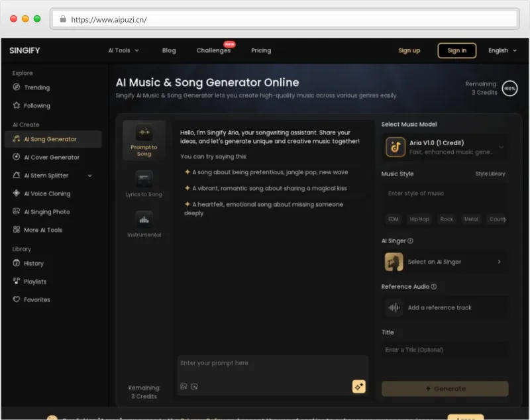Open the AI Tools dropdown menu
The image size is (530, 420).
coord(123,51)
